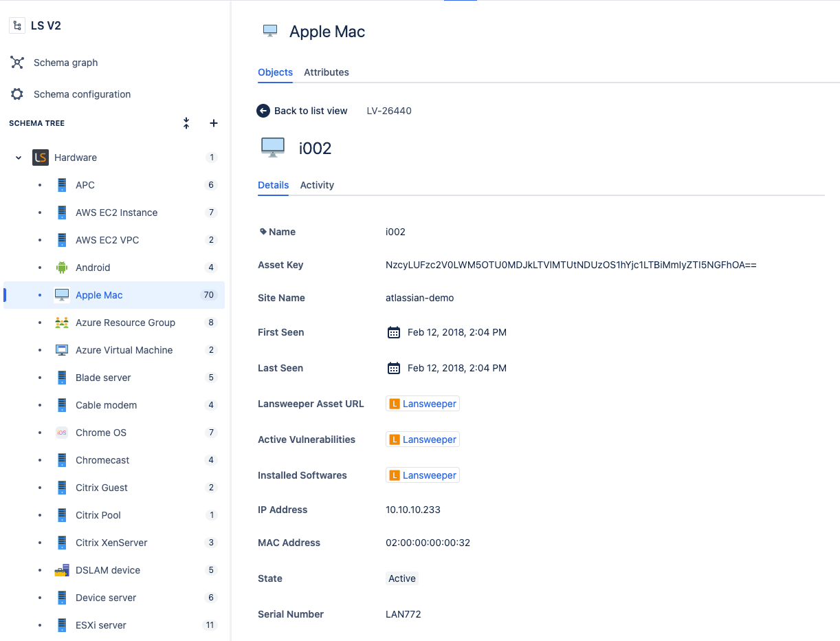Click the Cable modem icon
This screenshot has width=840, height=641.
click(62, 405)
